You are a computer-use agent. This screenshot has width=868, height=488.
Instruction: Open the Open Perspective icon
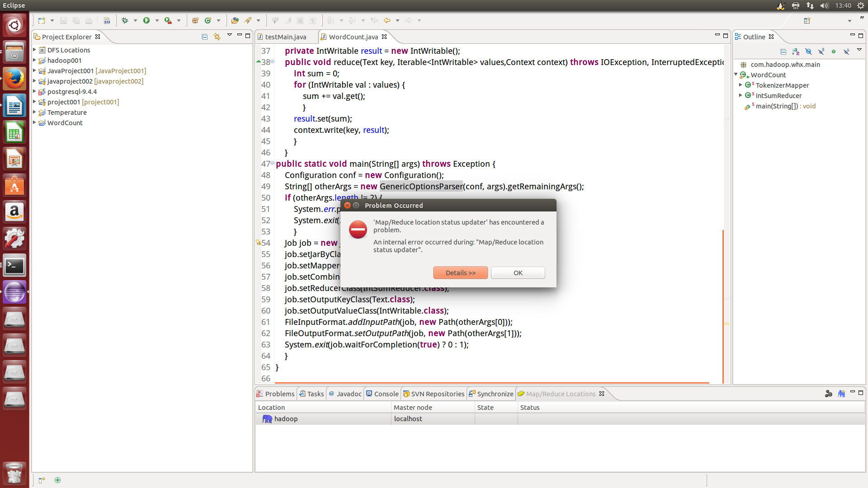(807, 20)
